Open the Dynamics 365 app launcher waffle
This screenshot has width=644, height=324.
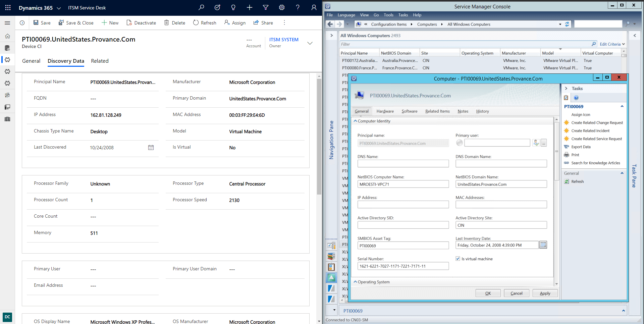(8, 7)
